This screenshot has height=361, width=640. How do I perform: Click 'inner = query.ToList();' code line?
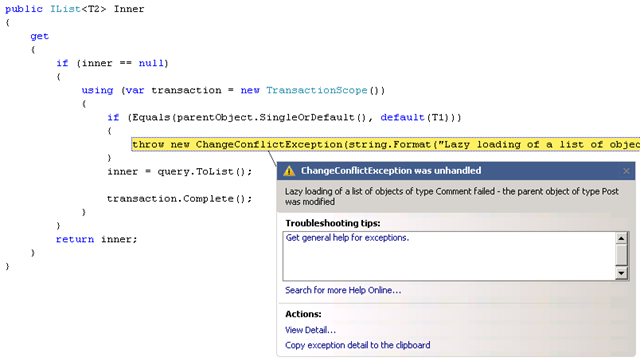(x=180, y=172)
